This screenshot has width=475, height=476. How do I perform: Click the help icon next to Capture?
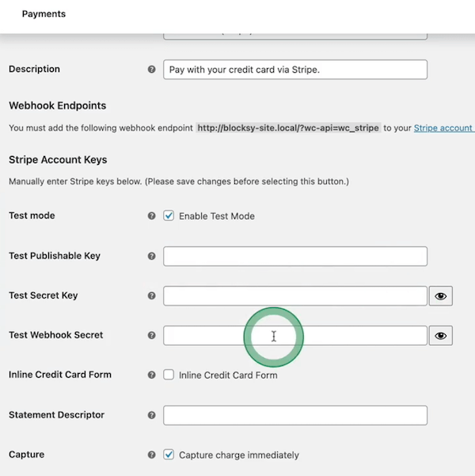152,455
